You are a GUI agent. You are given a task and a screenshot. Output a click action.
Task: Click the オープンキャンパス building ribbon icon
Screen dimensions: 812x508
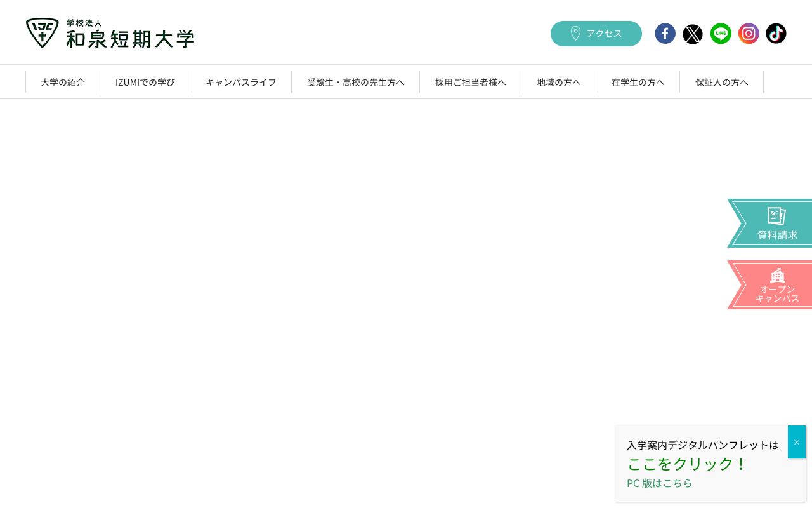(x=776, y=284)
